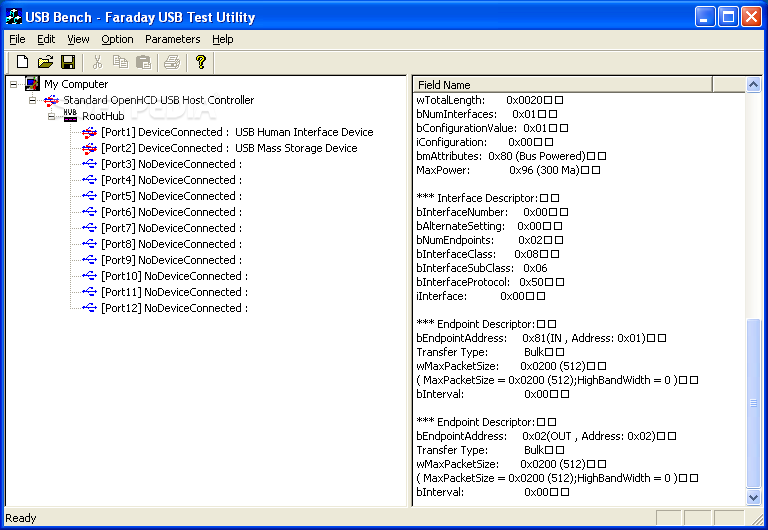Click the RootHub label in tree

click(103, 116)
